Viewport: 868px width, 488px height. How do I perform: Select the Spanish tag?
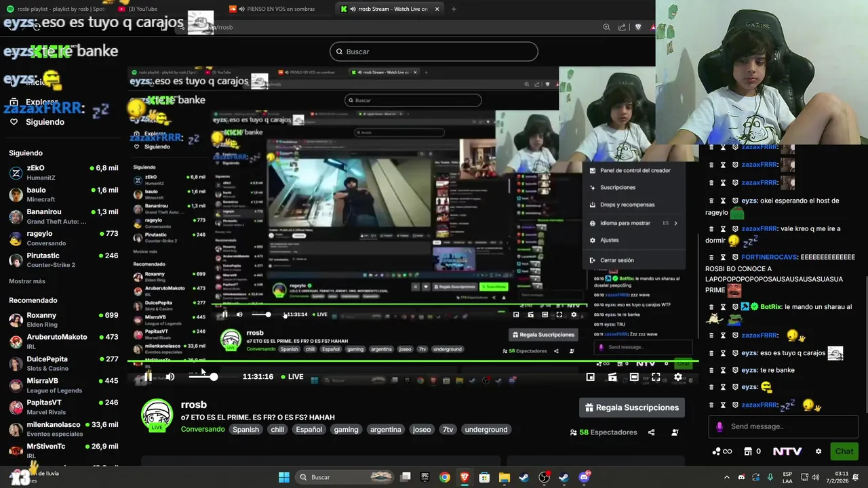246,430
